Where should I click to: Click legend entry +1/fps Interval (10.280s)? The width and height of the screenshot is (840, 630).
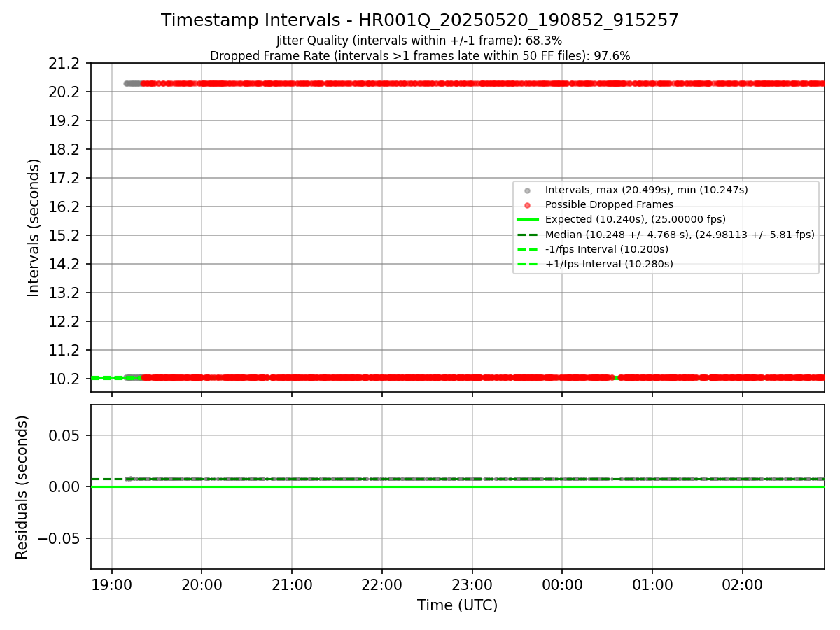609,264
